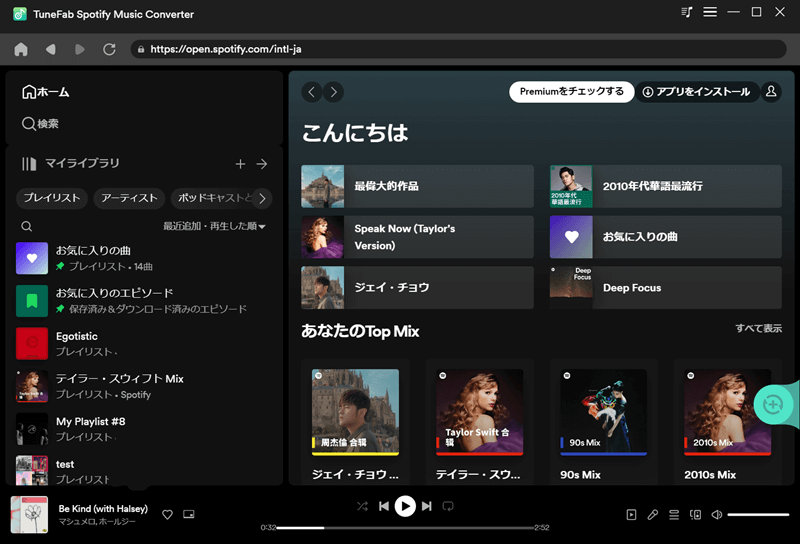Filter library by アーティスト chip
The width and height of the screenshot is (800, 544).
tap(129, 198)
